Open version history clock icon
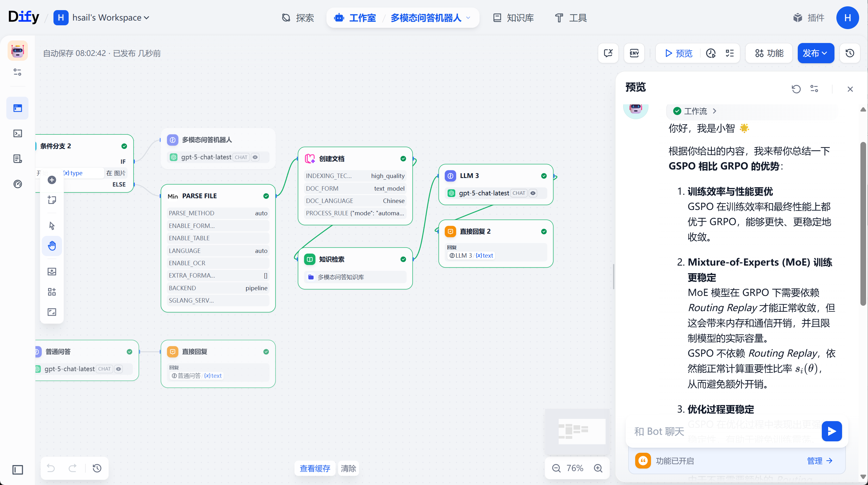 tap(850, 53)
